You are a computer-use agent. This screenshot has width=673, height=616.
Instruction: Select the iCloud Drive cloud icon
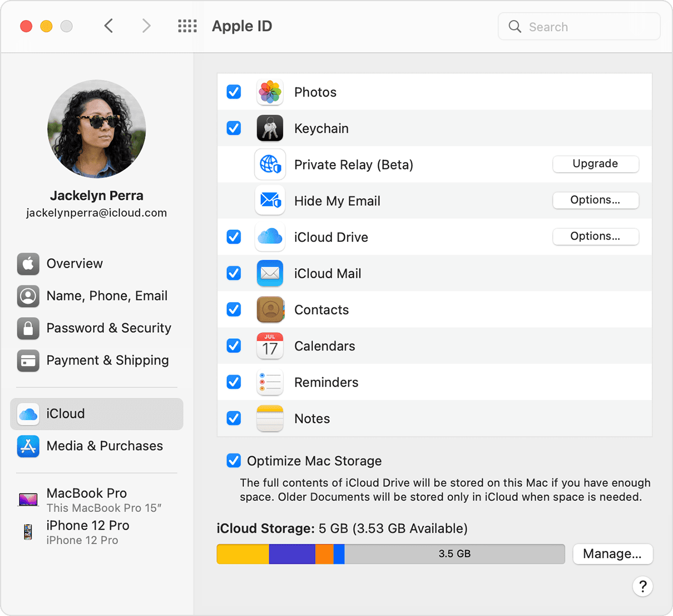pyautogui.click(x=270, y=237)
